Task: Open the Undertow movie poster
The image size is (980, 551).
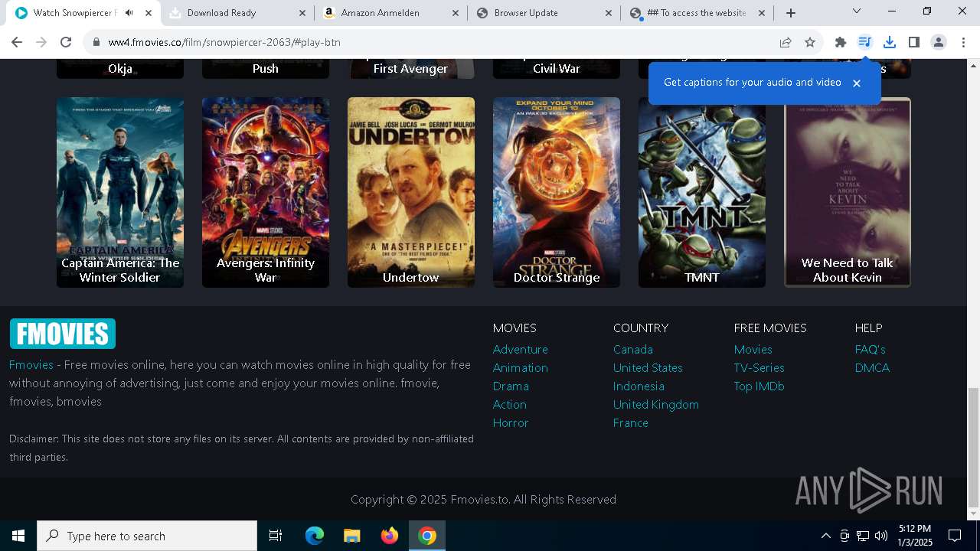Action: point(411,192)
